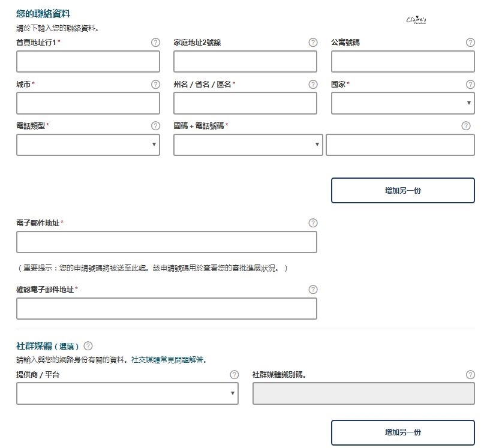The height and width of the screenshot is (448, 502).
Task: Show help for 州名 / 省名 / 區名
Action: click(x=313, y=85)
